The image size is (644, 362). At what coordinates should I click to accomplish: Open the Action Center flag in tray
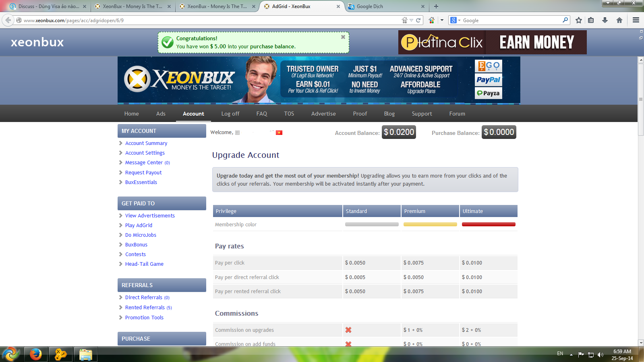coord(581,354)
